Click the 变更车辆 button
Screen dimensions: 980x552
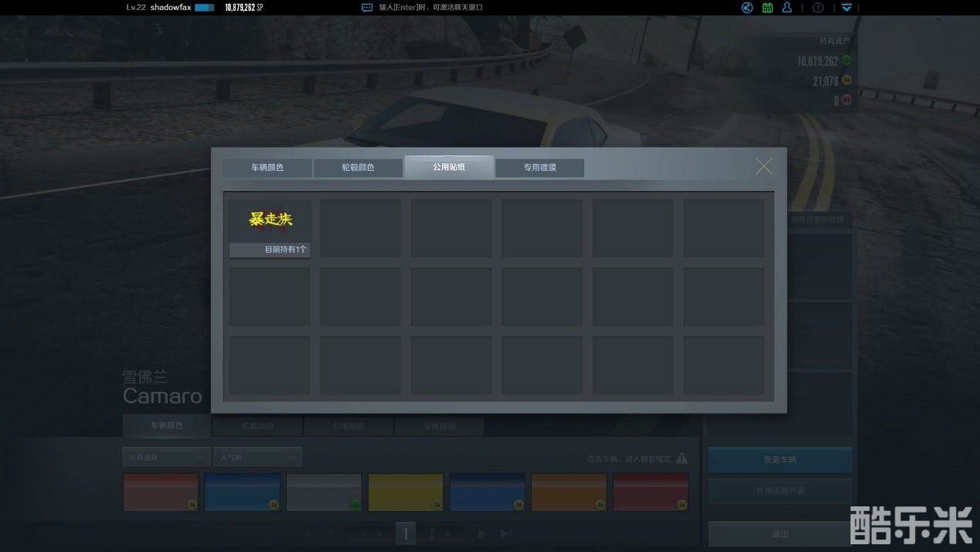780,460
